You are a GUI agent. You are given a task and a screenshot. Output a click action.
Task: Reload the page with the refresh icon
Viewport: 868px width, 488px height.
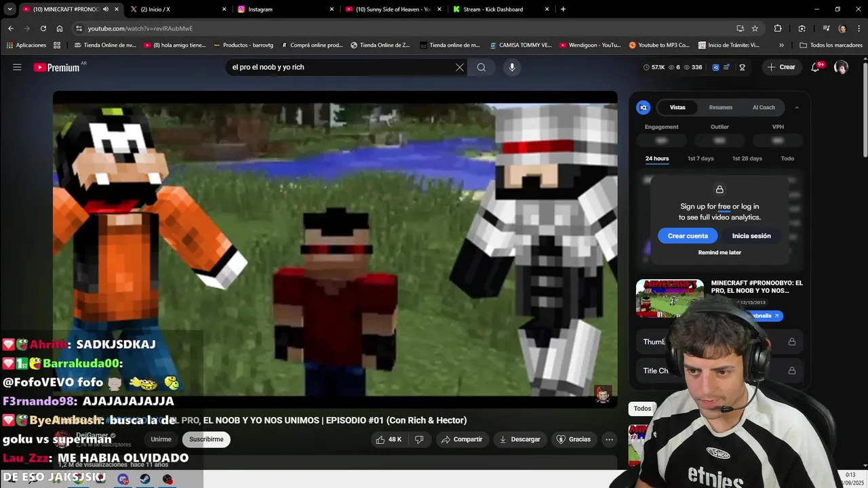click(43, 28)
